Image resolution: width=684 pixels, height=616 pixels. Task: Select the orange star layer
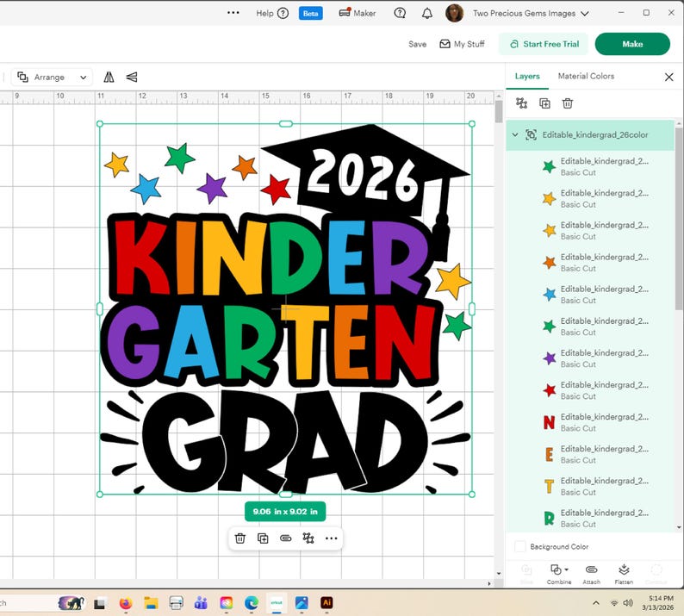tap(590, 263)
